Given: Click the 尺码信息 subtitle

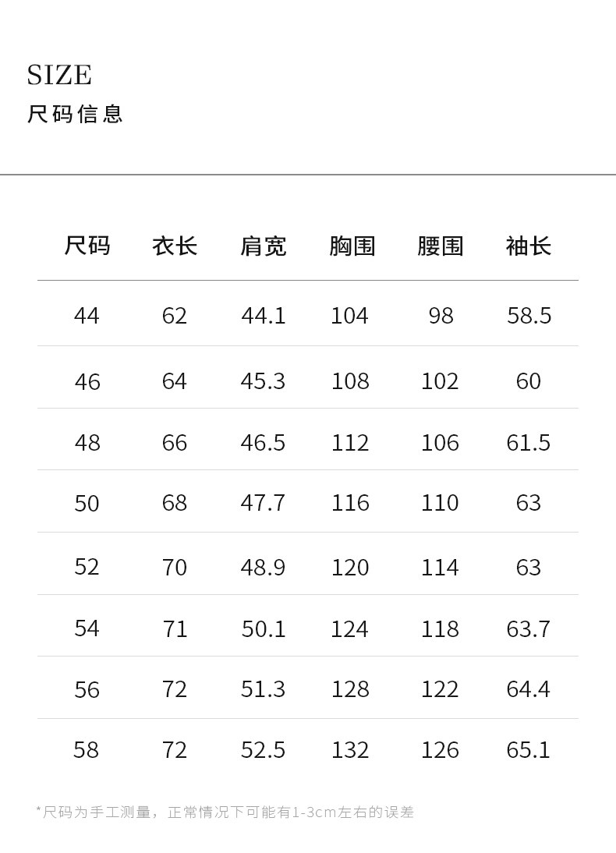Looking at the screenshot, I should [x=75, y=114].
